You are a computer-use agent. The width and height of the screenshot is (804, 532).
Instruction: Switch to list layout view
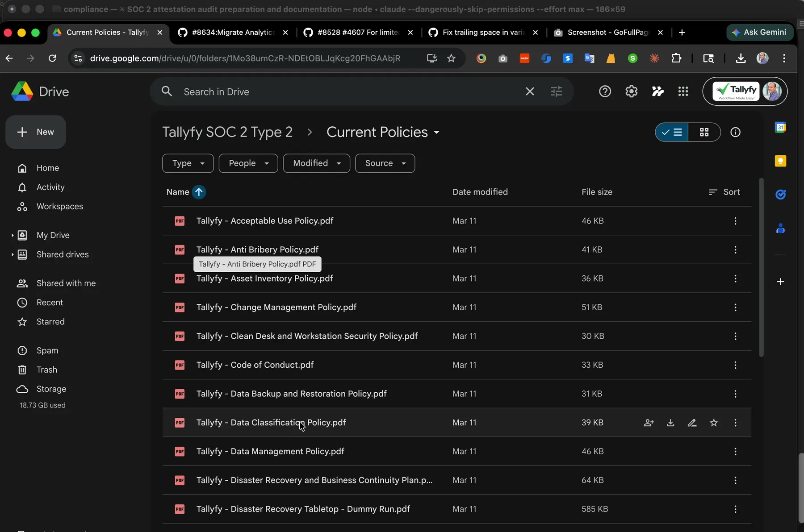point(672,132)
